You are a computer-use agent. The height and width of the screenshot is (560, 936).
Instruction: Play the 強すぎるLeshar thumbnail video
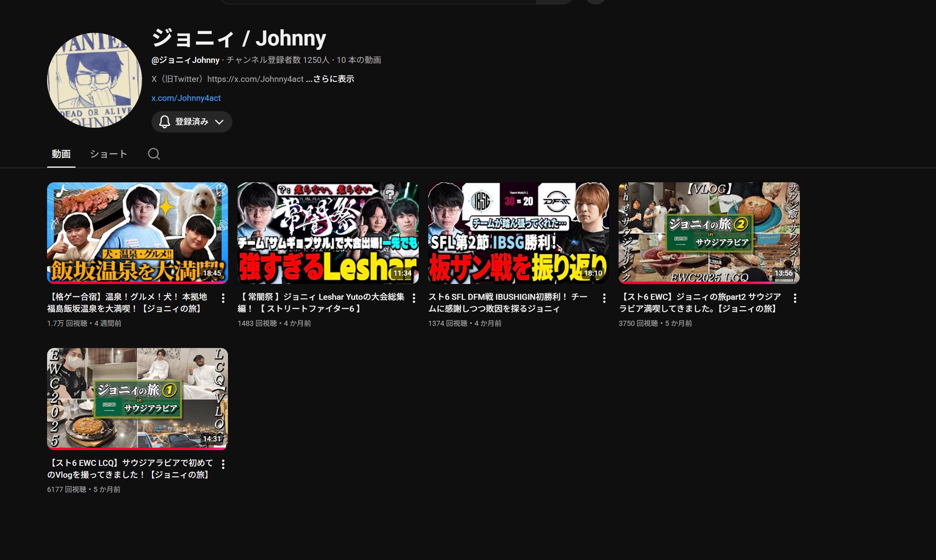[x=328, y=233]
